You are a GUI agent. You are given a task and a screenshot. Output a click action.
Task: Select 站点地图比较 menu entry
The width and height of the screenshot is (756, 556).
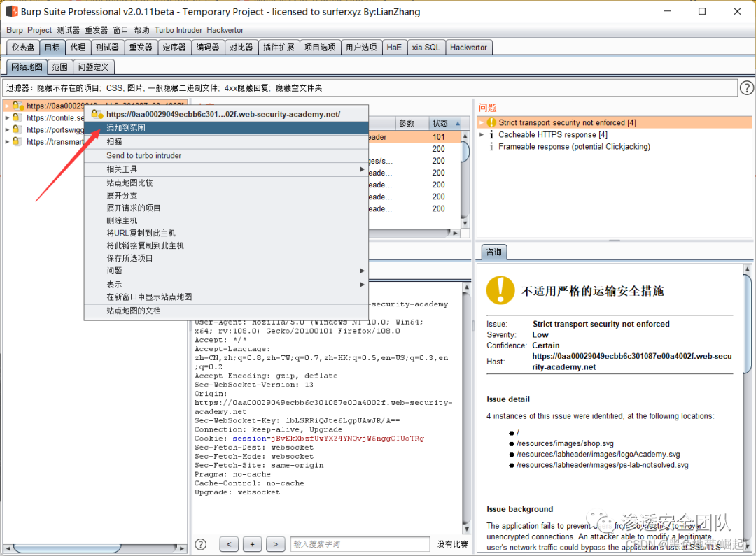click(x=226, y=183)
